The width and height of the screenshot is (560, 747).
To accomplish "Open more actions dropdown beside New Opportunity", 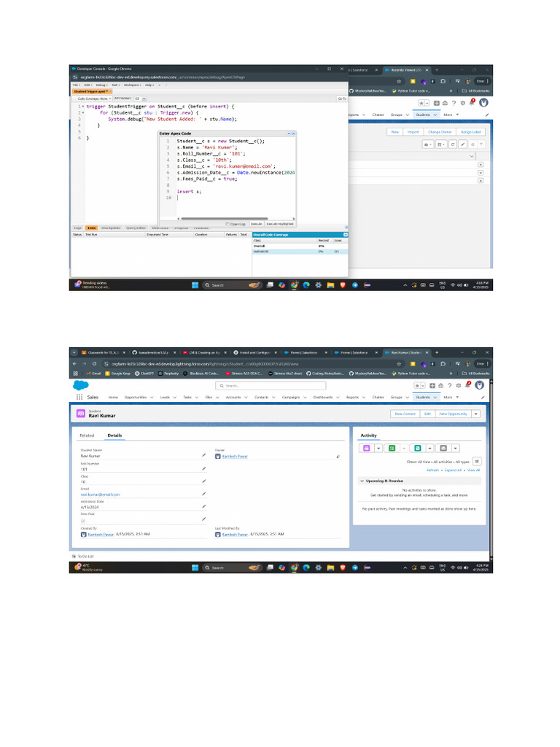I will (475, 414).
